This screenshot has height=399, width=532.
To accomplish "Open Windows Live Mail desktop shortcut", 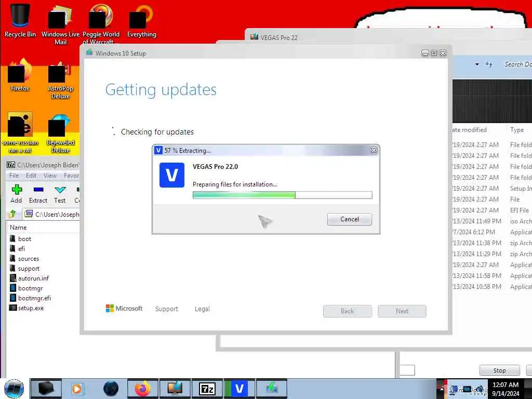I will pos(60,24).
